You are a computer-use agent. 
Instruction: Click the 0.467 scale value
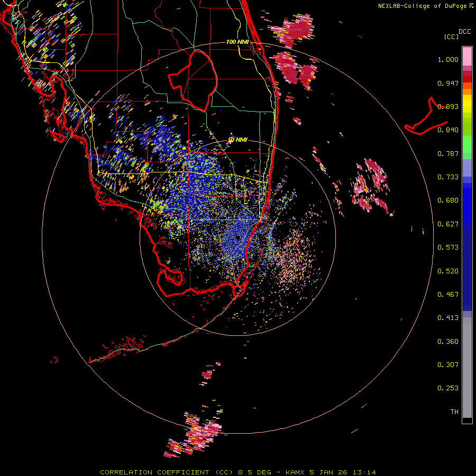click(x=448, y=295)
